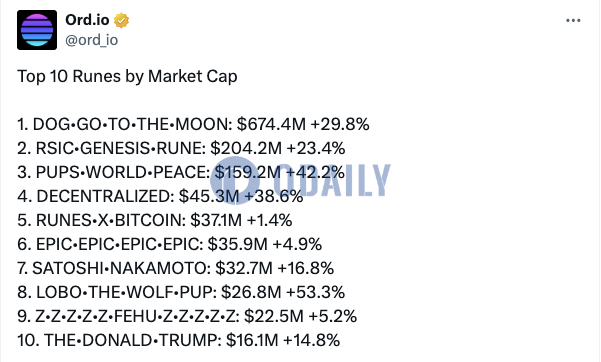Click the $674.4M market cap value
This screenshot has width=601, height=362.
tap(271, 124)
